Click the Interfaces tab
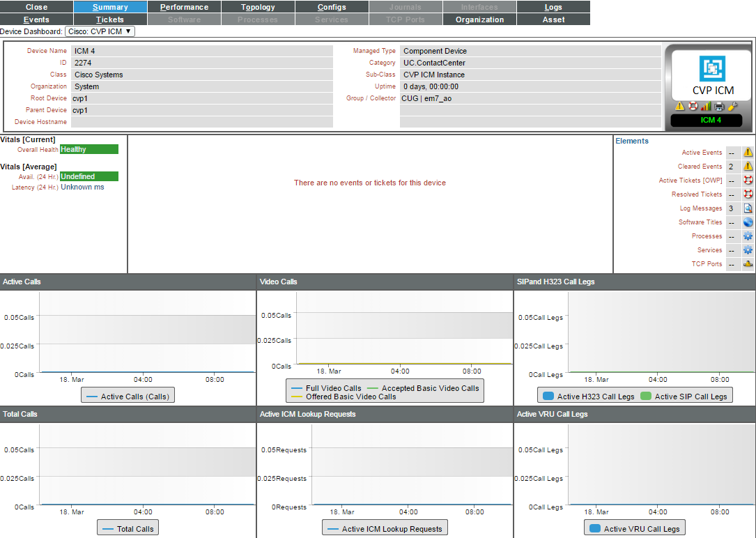 [479, 7]
